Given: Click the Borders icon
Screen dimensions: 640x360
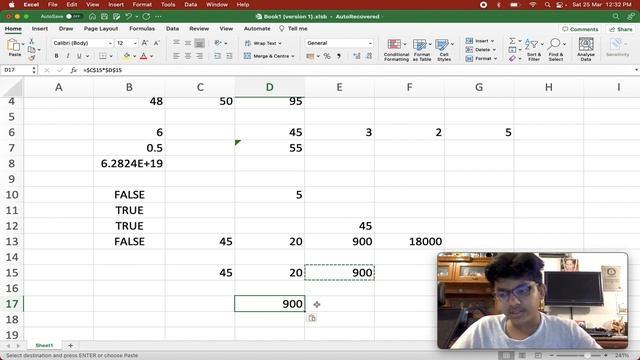Looking at the screenshot, I should click(x=103, y=56).
